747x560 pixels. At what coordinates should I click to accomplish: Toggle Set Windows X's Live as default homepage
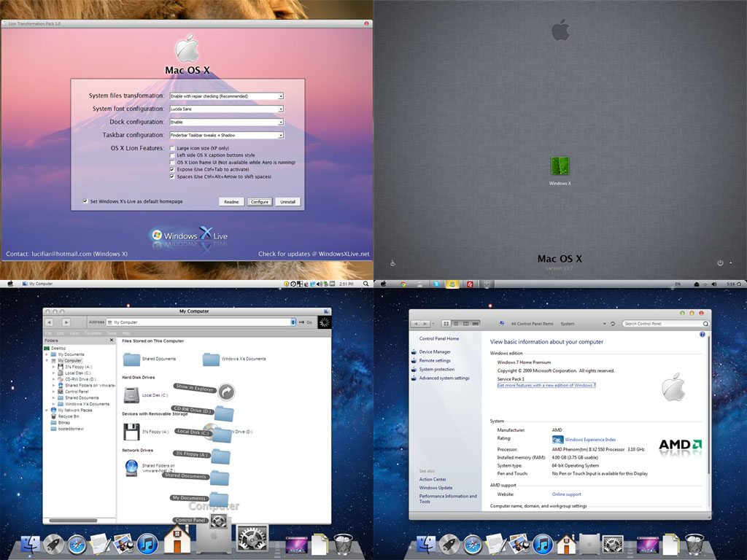[x=85, y=201]
